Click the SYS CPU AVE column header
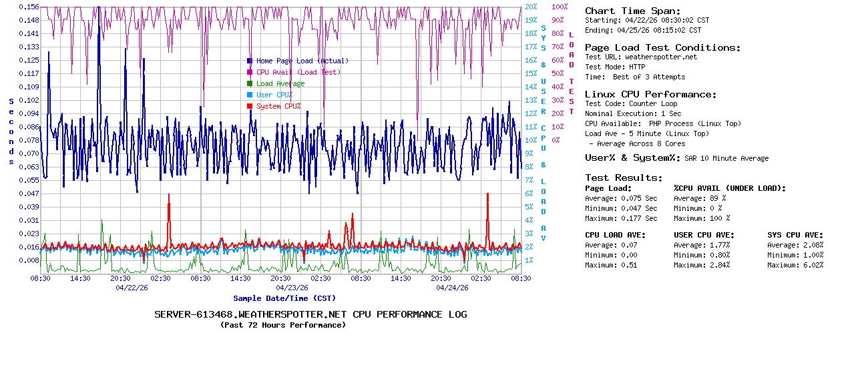 pyautogui.click(x=795, y=235)
